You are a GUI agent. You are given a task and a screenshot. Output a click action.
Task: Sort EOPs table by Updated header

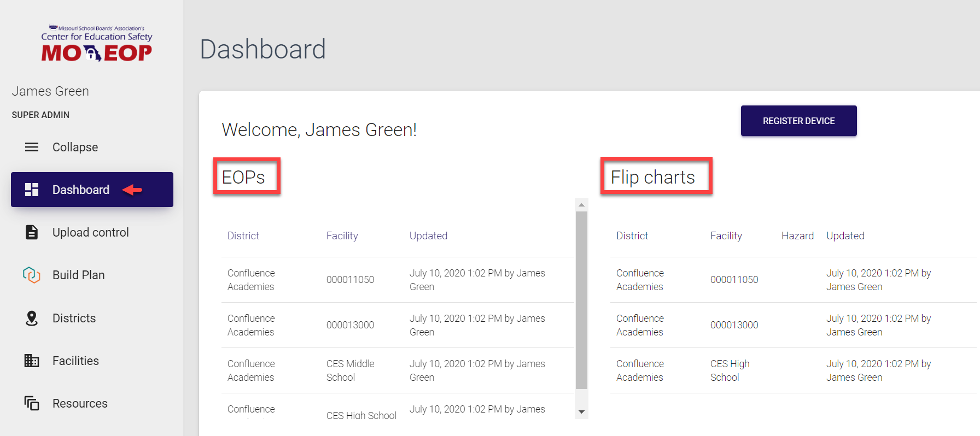click(x=428, y=235)
